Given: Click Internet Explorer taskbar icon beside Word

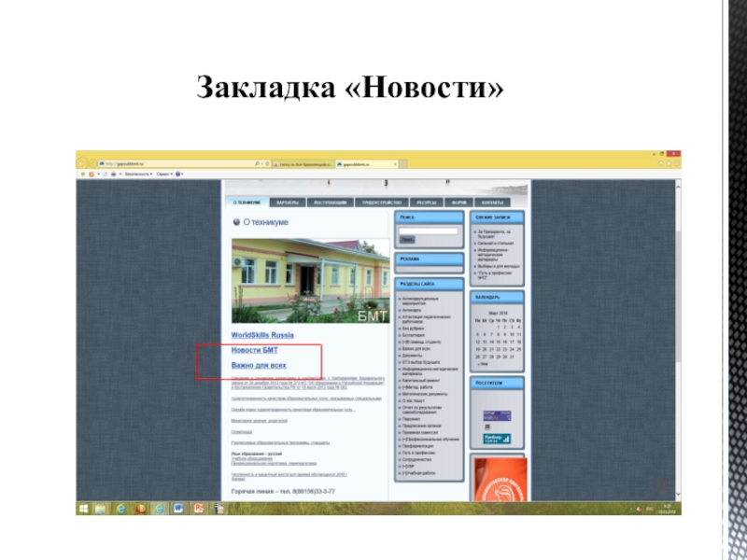Looking at the screenshot, I should click(159, 509).
